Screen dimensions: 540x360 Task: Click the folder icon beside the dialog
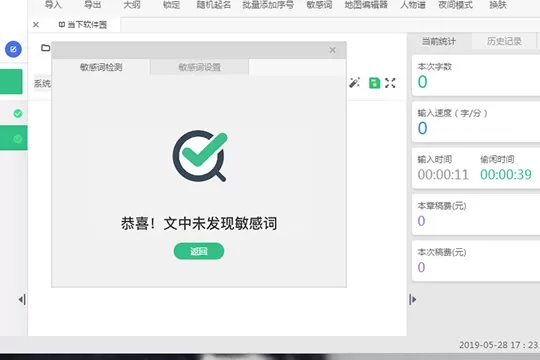click(x=45, y=48)
